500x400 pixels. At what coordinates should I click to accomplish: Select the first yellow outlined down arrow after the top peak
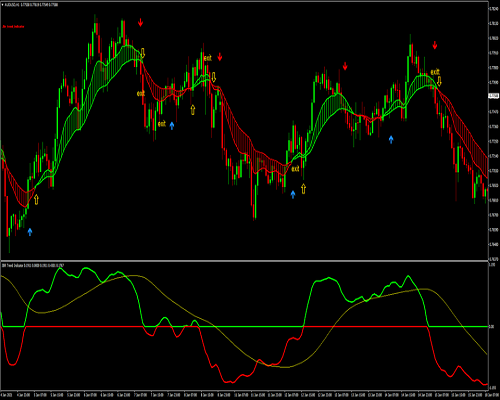[143, 53]
